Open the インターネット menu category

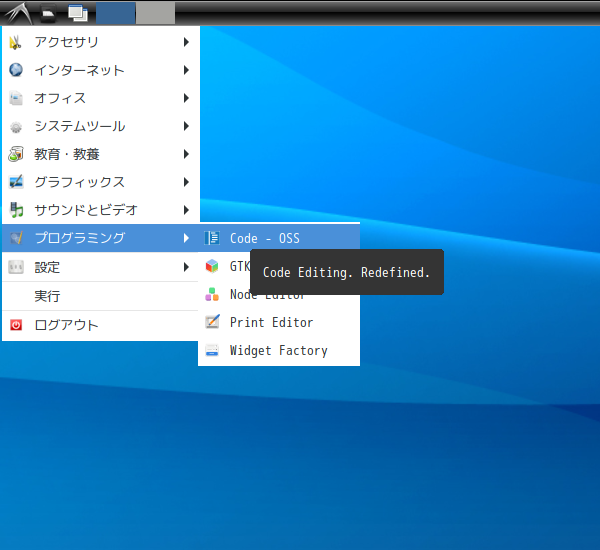click(101, 70)
